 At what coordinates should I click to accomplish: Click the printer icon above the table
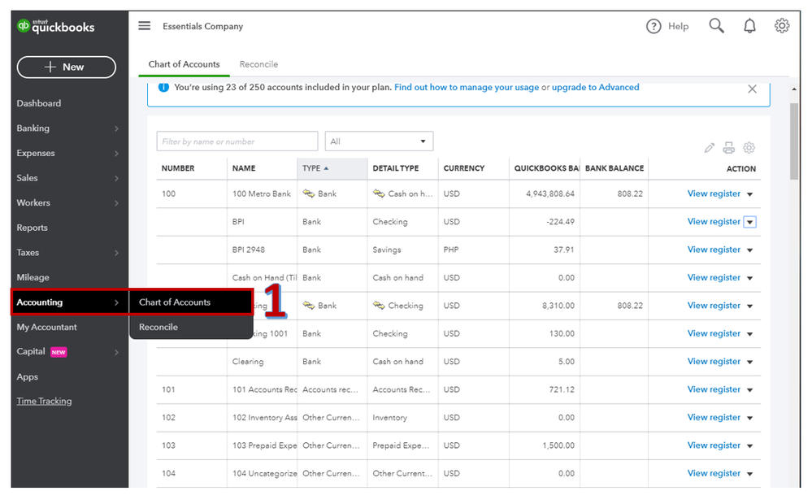click(728, 148)
